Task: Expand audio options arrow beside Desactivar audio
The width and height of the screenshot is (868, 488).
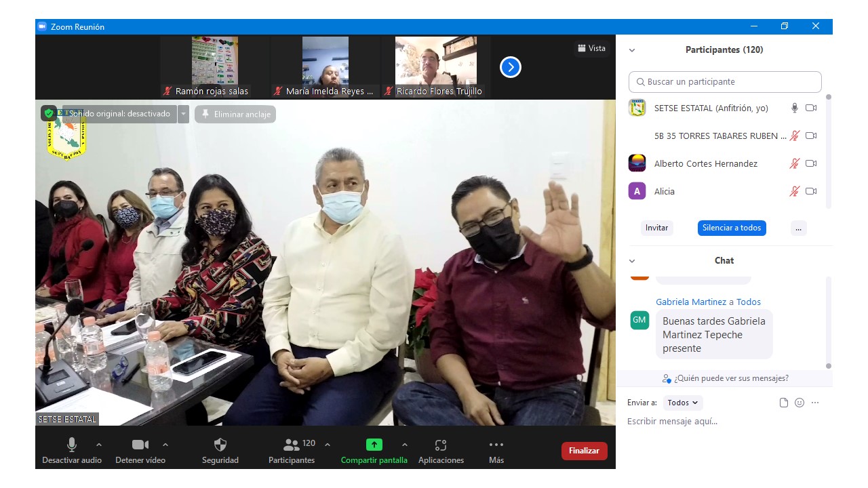Action: tap(99, 445)
